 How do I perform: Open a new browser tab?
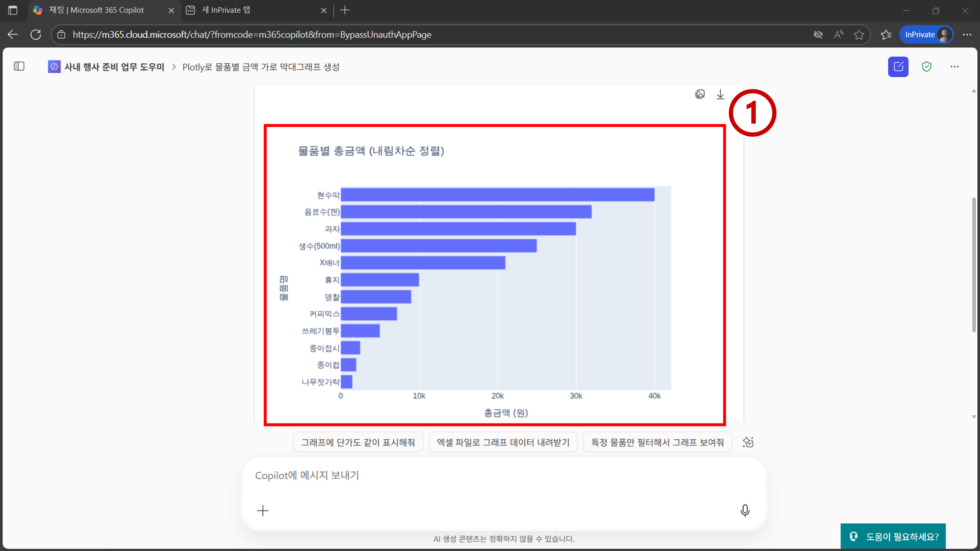[x=345, y=10]
